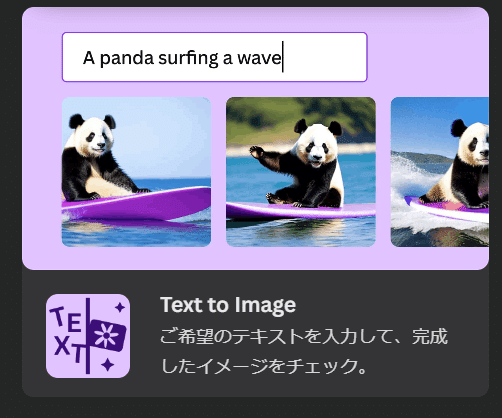
Task: Click the prompt field reading 'A panda surfing a wave'
Action: pyautogui.click(x=215, y=57)
